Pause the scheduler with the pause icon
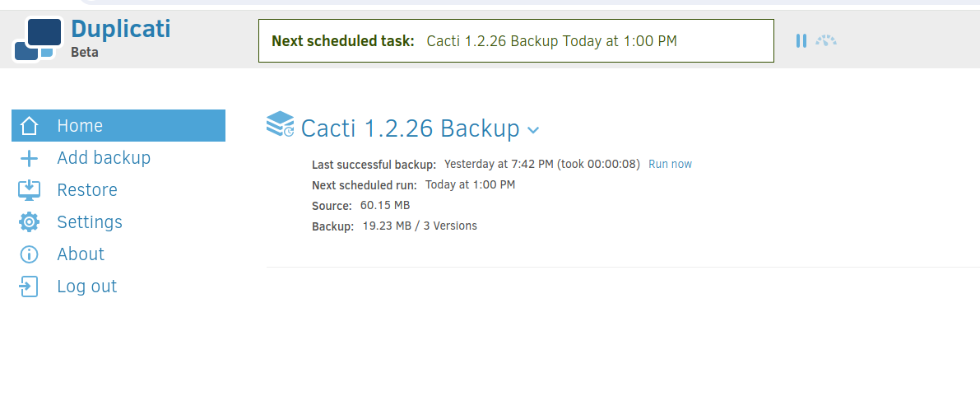This screenshot has height=410, width=980. (x=801, y=40)
